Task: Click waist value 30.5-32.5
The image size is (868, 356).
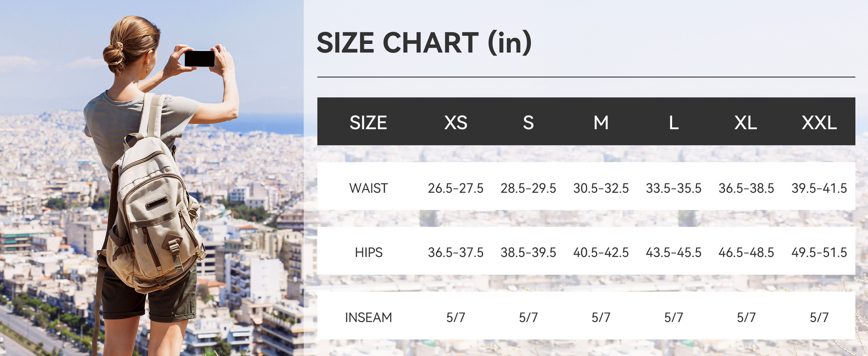Action: click(601, 188)
